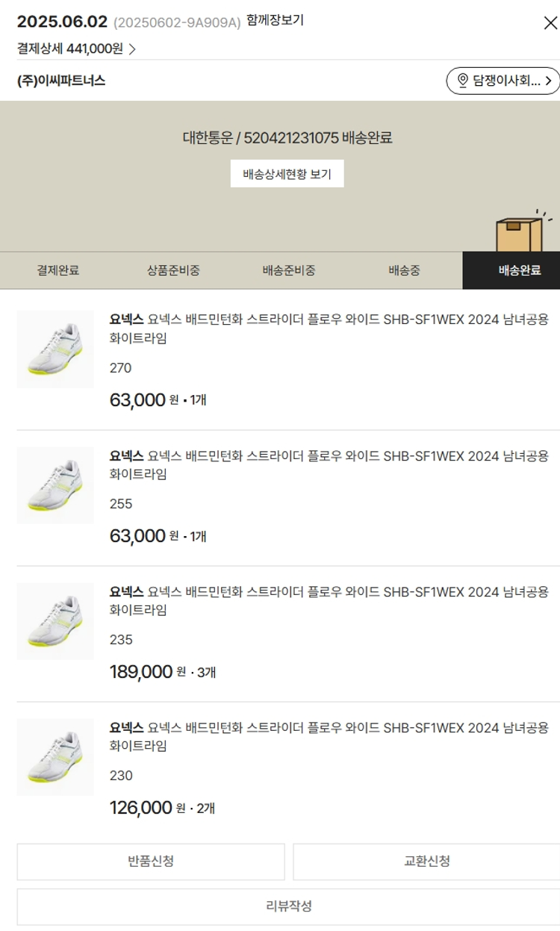Select the 배송중 status tab
The width and height of the screenshot is (560, 931).
404,270
